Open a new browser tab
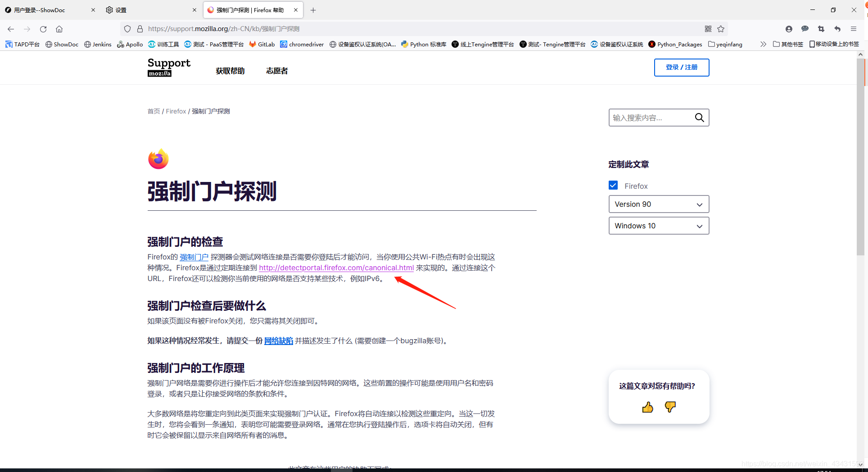 313,10
